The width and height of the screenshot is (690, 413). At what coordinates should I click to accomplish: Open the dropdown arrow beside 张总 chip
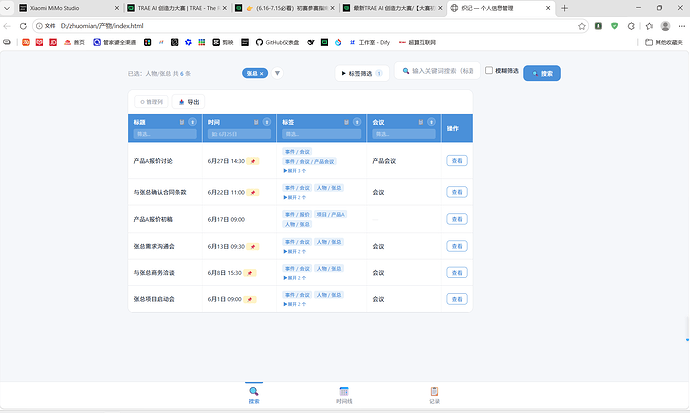click(277, 73)
